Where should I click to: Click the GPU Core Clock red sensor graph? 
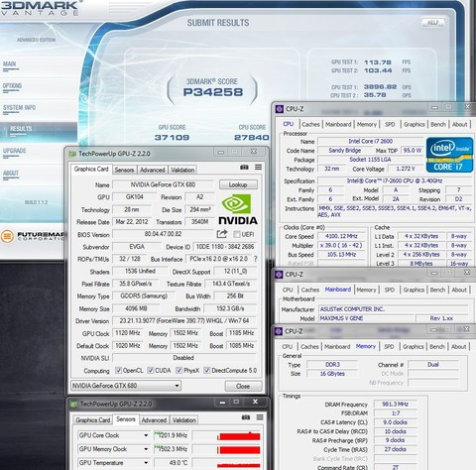[x=226, y=435]
